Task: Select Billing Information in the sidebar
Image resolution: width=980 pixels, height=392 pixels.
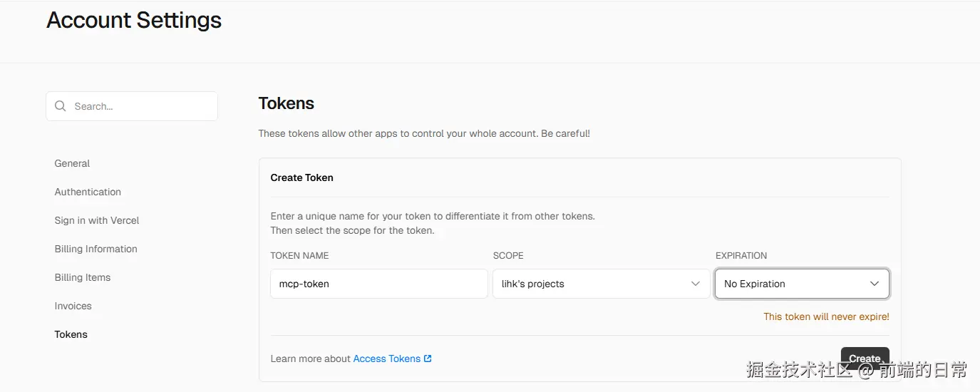Action: [x=96, y=249]
